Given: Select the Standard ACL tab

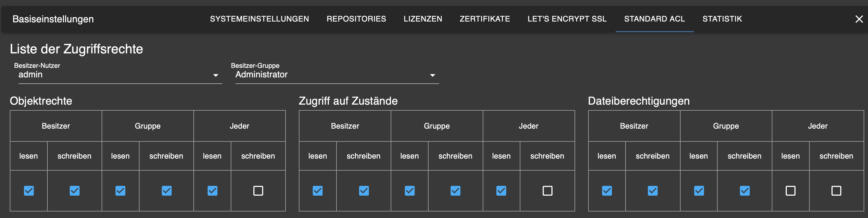Looking at the screenshot, I should point(654,19).
